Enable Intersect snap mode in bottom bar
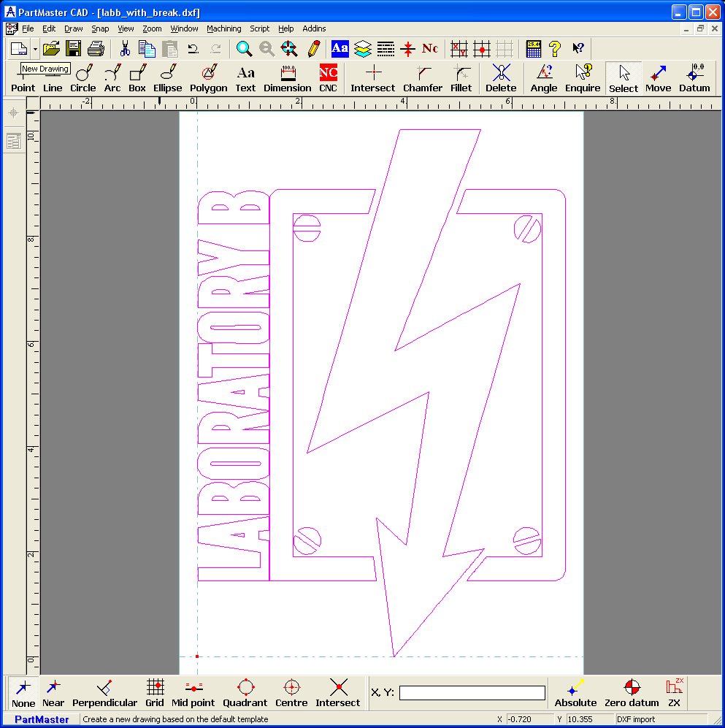The image size is (725, 728). pyautogui.click(x=338, y=693)
